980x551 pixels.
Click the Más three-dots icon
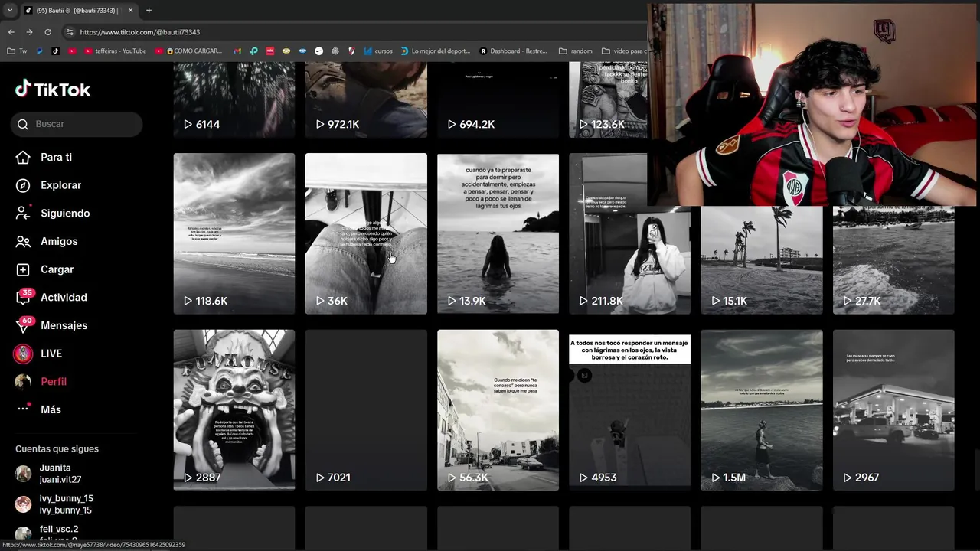23,409
